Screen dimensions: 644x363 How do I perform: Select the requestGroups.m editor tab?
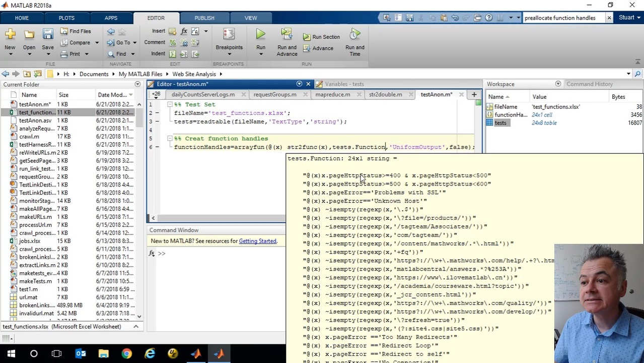coord(275,94)
